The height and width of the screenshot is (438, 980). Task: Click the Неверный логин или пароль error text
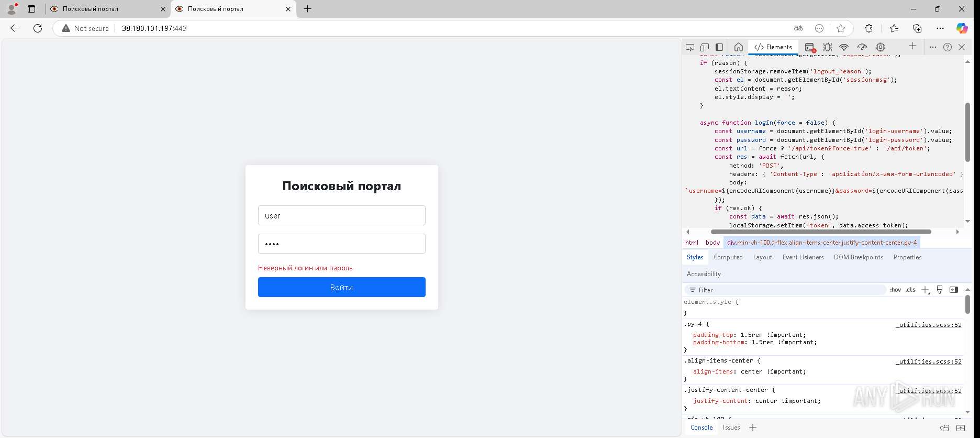pos(305,268)
